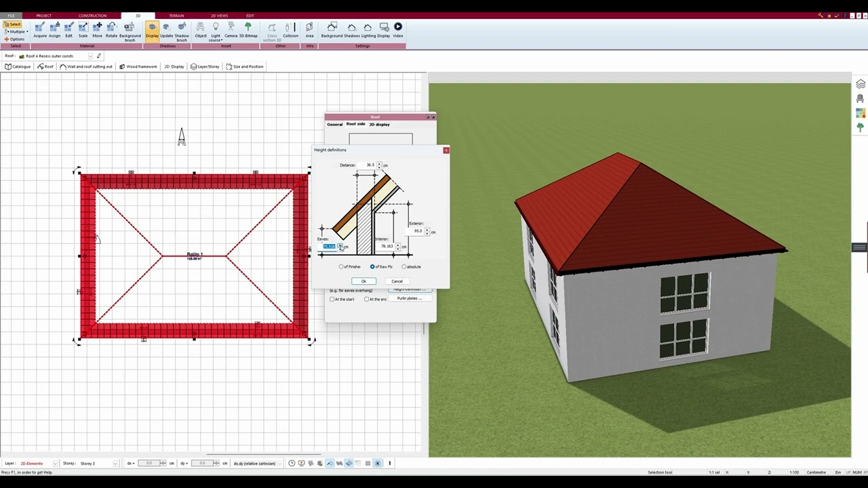The height and width of the screenshot is (488, 868).
Task: Click the layers icon in right sidebar
Action: click(861, 84)
